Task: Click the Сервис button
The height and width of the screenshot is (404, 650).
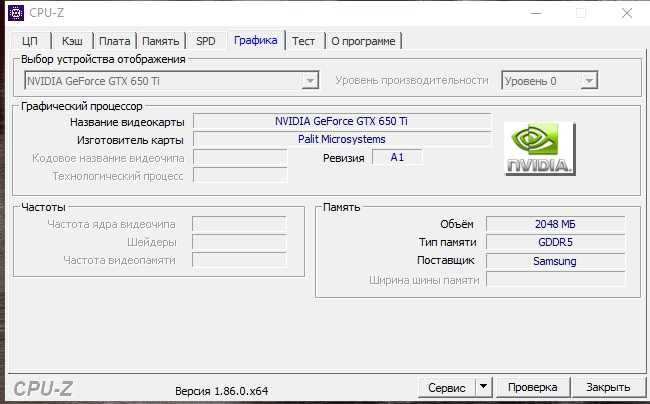Action: [446, 387]
